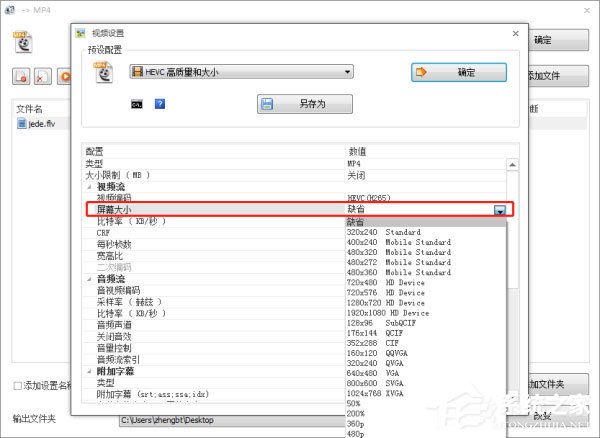
Task: Select the 关闭音效 row
Action: (214, 337)
